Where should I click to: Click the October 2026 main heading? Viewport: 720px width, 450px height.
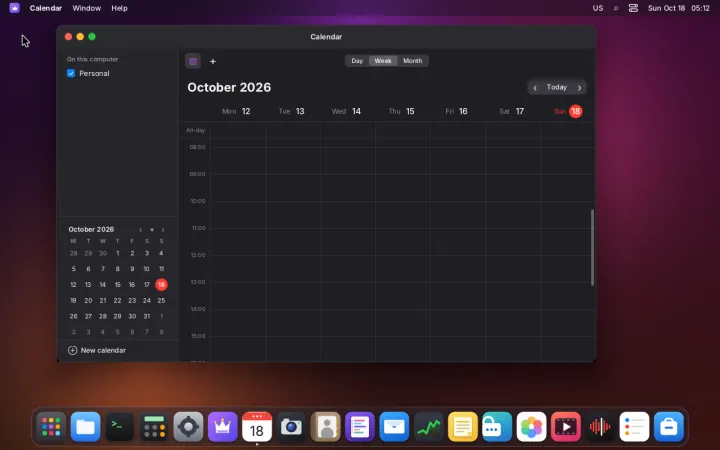(x=229, y=87)
